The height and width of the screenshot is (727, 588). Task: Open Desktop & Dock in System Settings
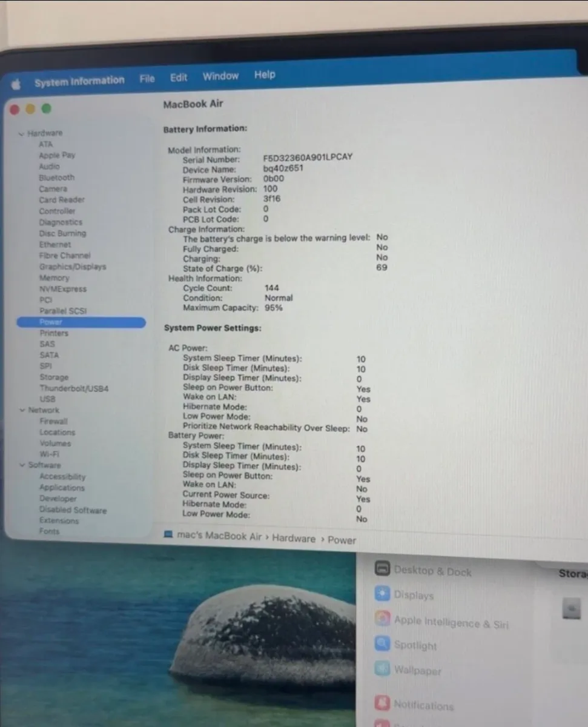[432, 571]
